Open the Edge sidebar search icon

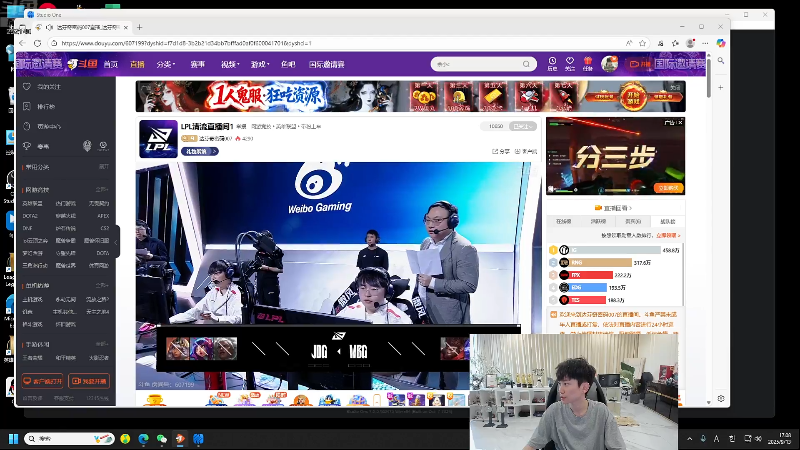(720, 61)
